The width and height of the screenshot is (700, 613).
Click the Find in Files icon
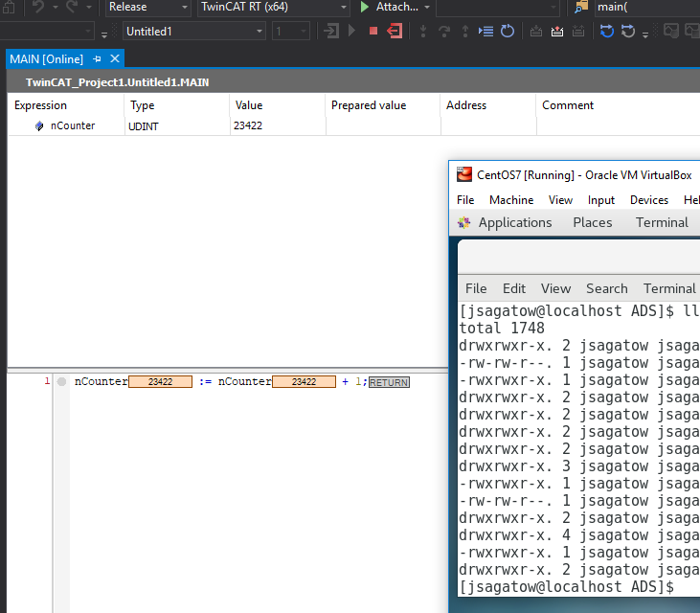pyautogui.click(x=581, y=7)
